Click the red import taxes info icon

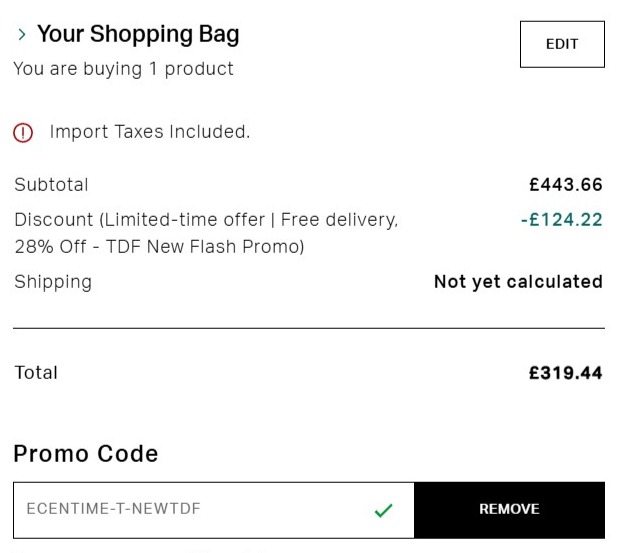click(x=23, y=132)
